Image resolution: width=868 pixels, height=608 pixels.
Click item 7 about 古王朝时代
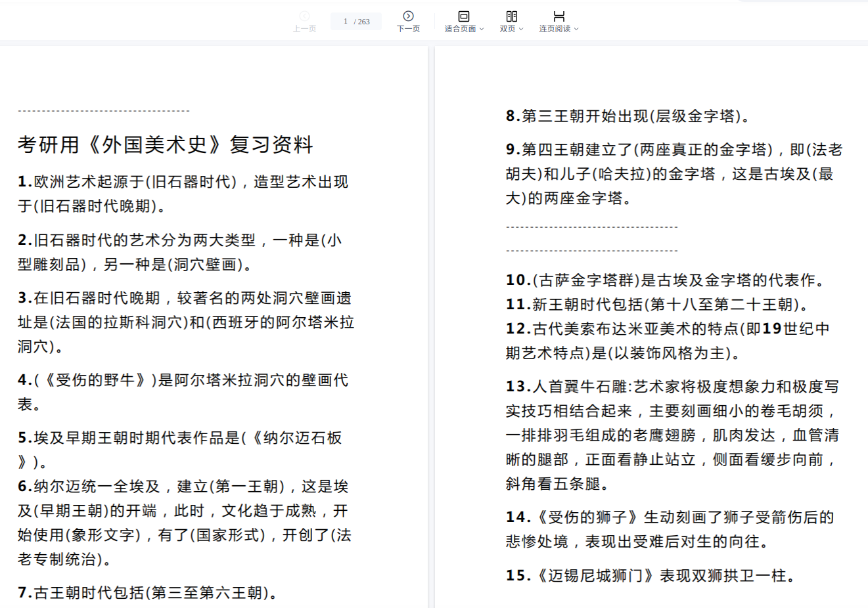click(x=148, y=593)
